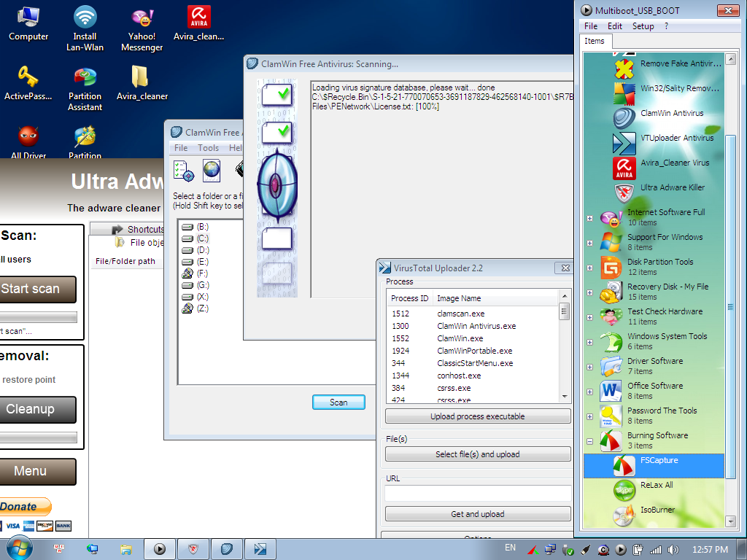Viewport: 747px width, 560px height.
Task: Expand Internet Software Full group
Action: click(589, 219)
